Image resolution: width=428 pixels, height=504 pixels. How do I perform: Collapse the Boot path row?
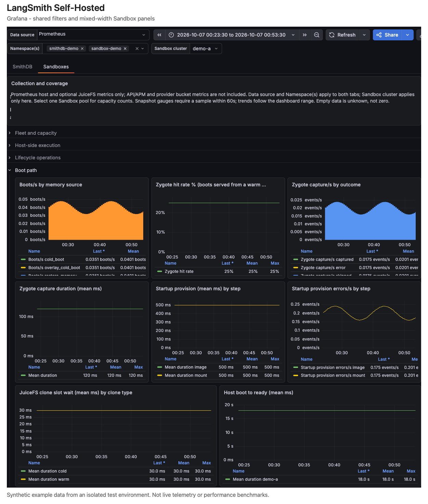(26, 170)
